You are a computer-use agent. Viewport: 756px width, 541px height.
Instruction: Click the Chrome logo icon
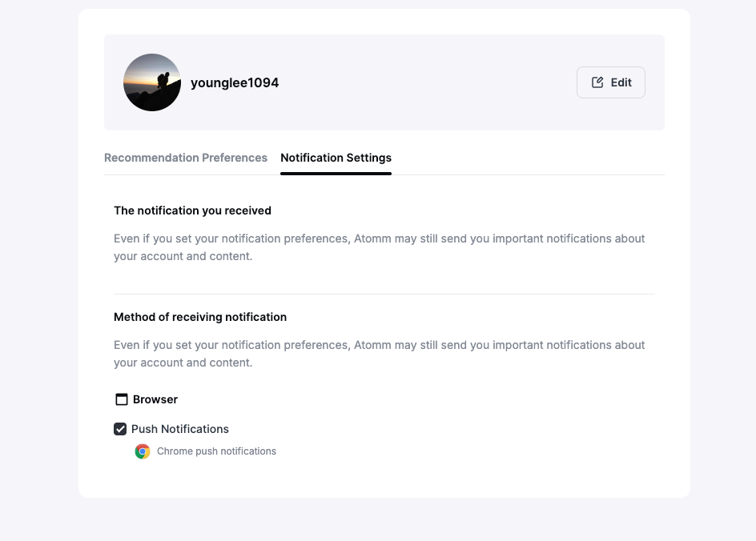click(x=143, y=451)
